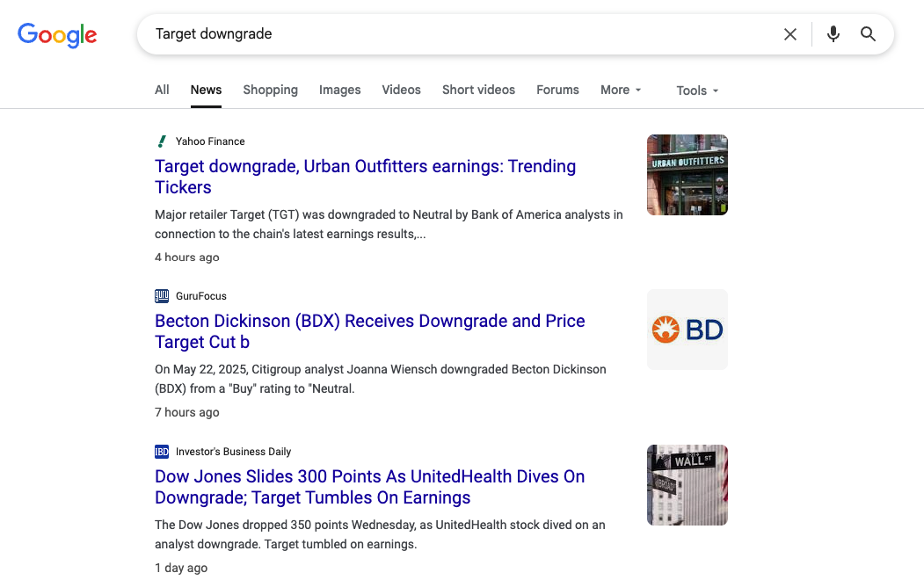Open the Images tab

(339, 90)
